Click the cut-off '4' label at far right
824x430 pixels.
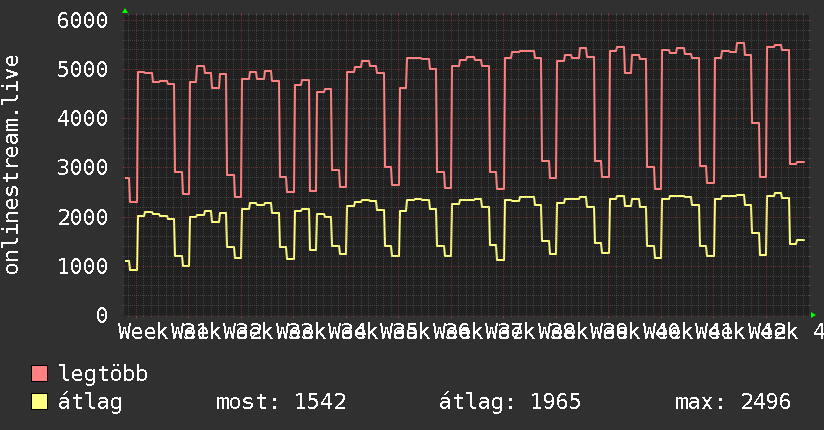tap(818, 331)
